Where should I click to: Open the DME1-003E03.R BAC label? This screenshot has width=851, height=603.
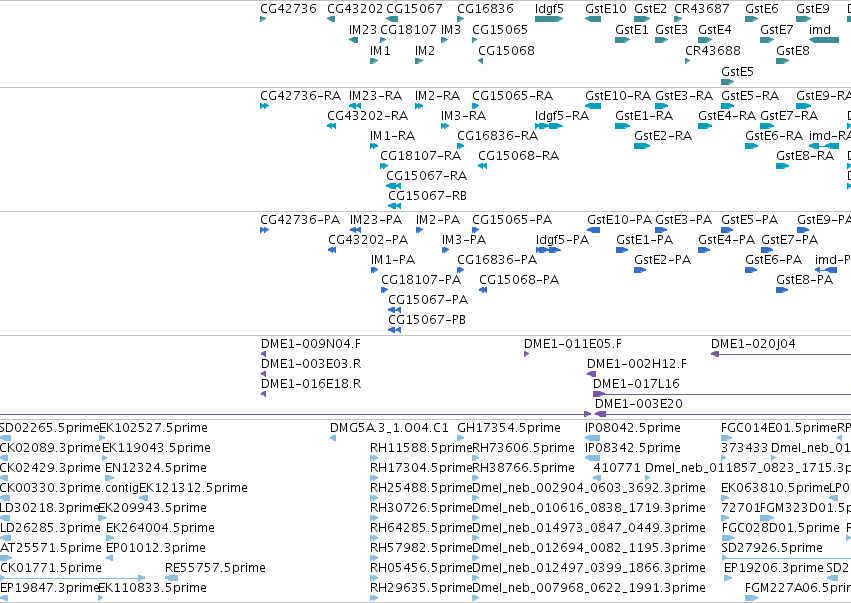click(x=311, y=364)
